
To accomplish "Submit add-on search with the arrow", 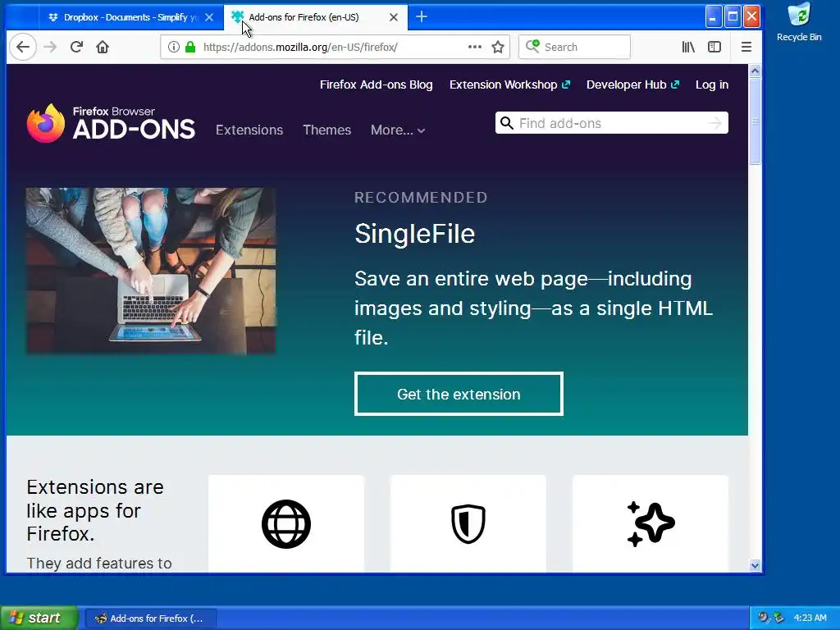I will pos(714,123).
